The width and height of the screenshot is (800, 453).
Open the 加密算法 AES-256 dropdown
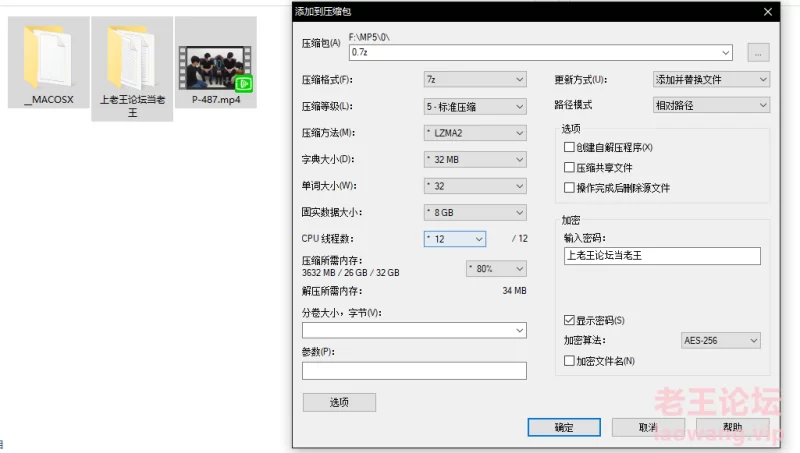(x=721, y=341)
